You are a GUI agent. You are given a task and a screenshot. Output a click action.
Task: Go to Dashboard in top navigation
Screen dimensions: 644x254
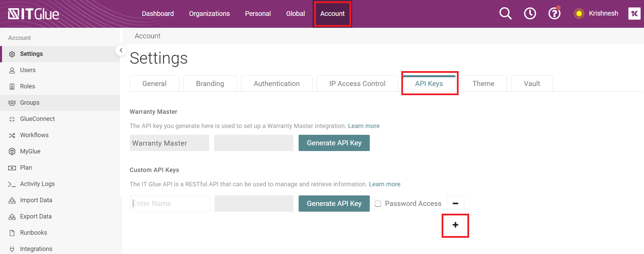(158, 14)
